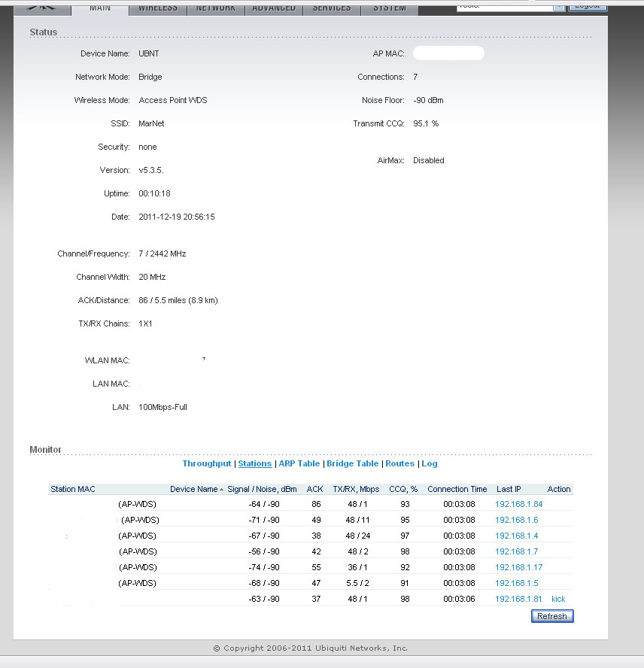Select the TX/RX Chains value 1X1
This screenshot has width=644, height=668.
coord(145,323)
